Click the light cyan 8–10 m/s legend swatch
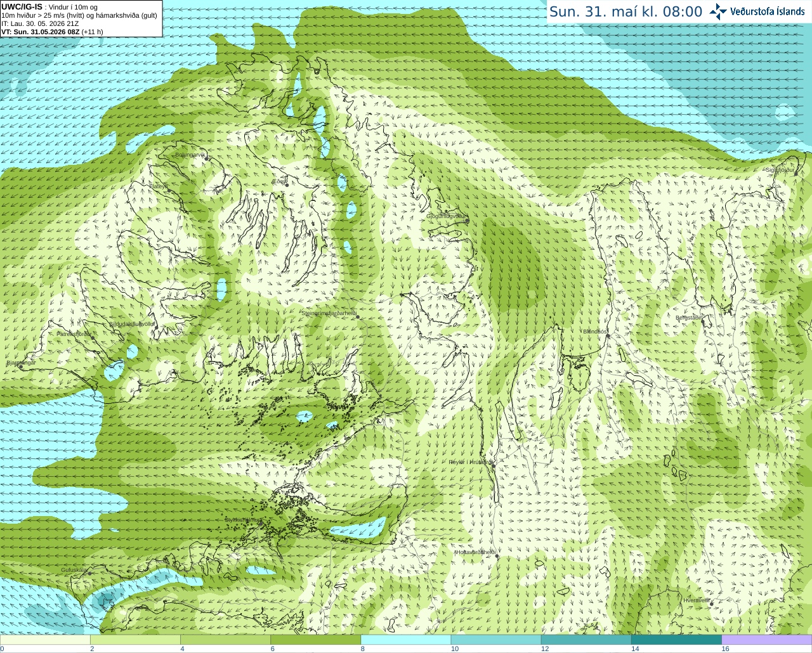Viewport: 812px width, 653px height. point(405,640)
